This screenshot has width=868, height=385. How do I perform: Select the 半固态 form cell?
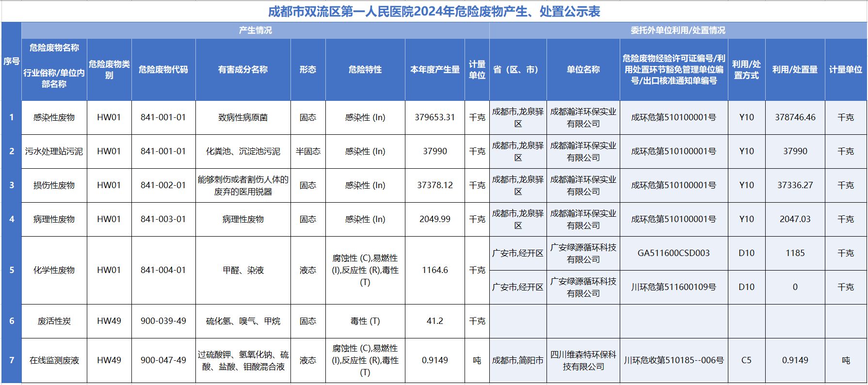click(308, 151)
